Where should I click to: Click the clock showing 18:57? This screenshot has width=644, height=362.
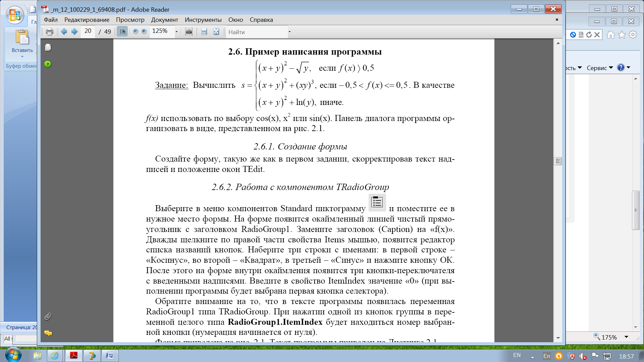point(626,356)
